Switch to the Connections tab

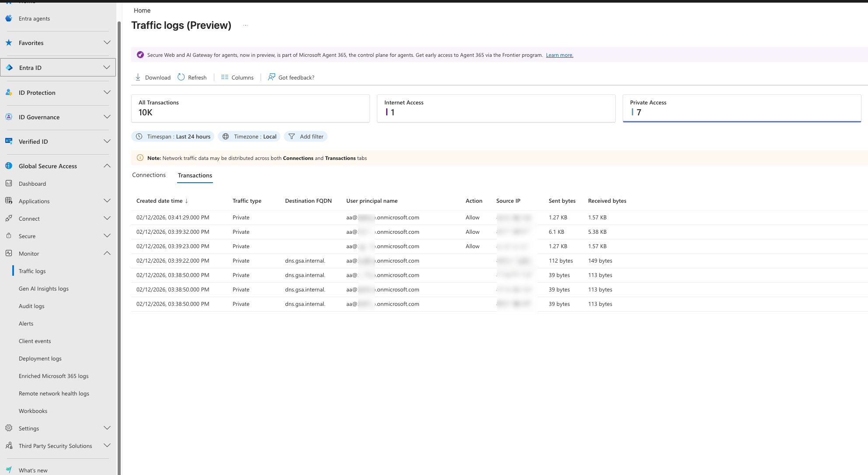[x=149, y=175]
